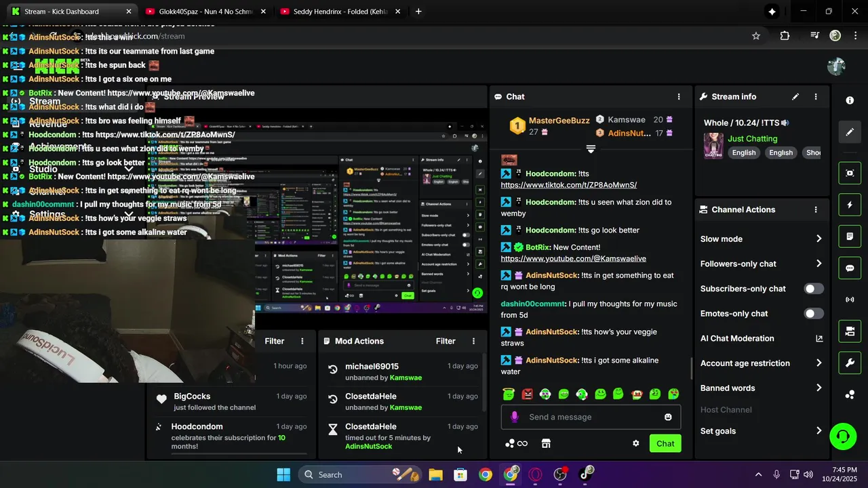Toggle Subscribers-only chat switch
868x488 pixels.
coord(814,289)
